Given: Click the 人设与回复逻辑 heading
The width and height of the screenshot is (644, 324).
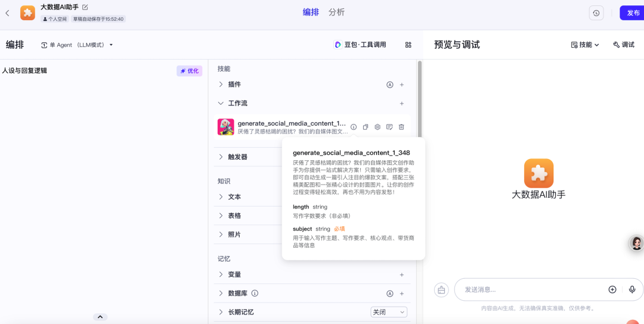Looking at the screenshot, I should pos(24,70).
